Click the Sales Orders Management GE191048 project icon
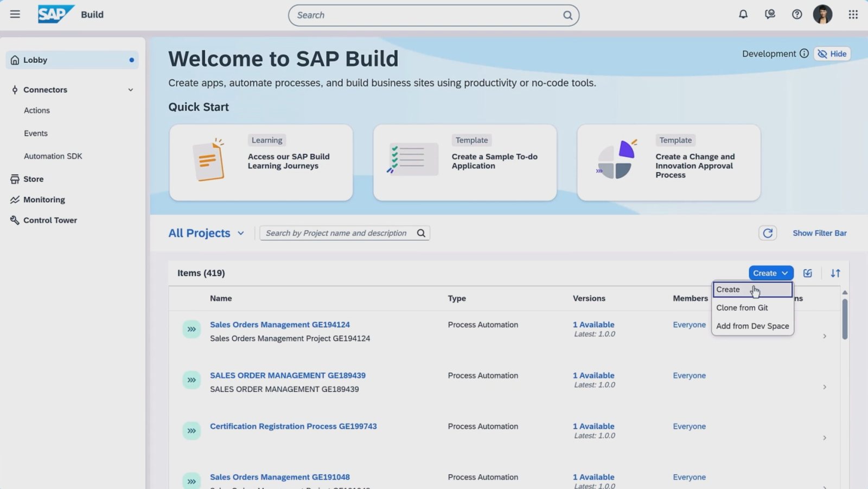Image resolution: width=868 pixels, height=489 pixels. pos(192,481)
